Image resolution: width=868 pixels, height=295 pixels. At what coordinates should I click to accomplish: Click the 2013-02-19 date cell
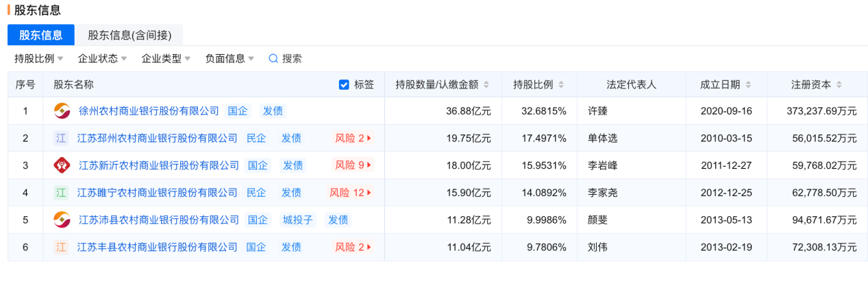[726, 247]
